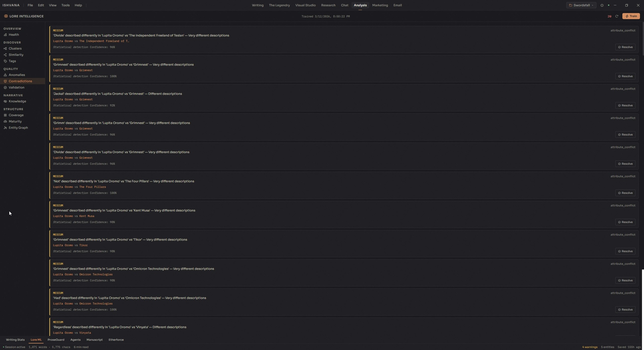Open the View menu
This screenshot has height=350, width=644.
(53, 5)
